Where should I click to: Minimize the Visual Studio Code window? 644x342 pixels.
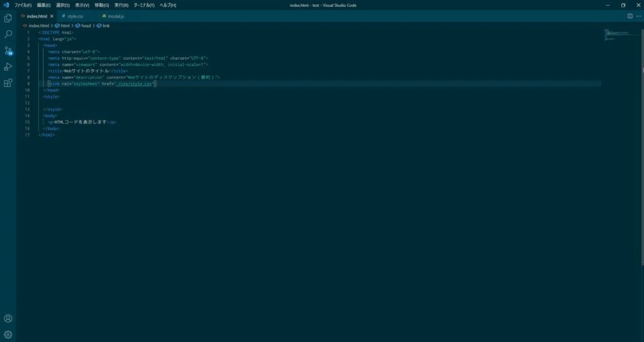pyautogui.click(x=608, y=5)
